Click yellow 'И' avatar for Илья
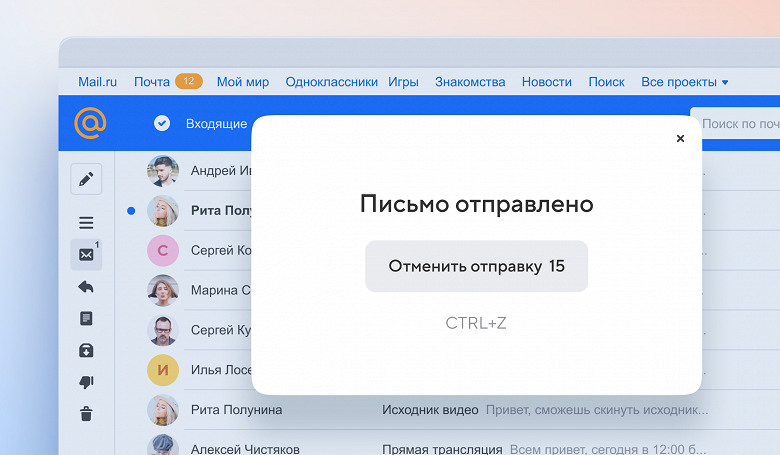The image size is (780, 455). (x=163, y=370)
